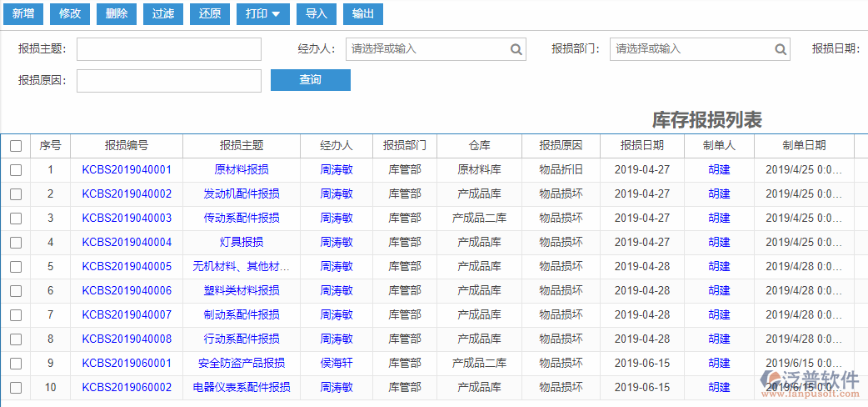This screenshot has width=868, height=407.
Task: Sort by the 报损日期 column header
Action: click(642, 146)
